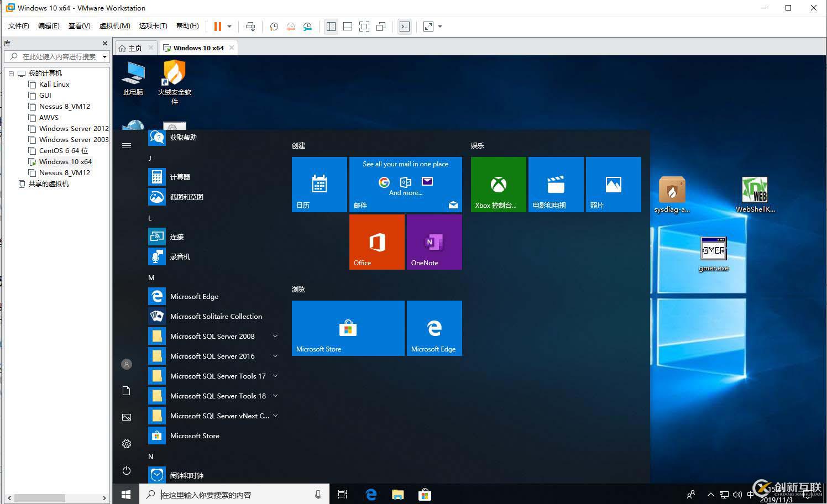This screenshot has height=504, width=827.
Task: Open the 选项卡(T) menu
Action: click(x=153, y=26)
